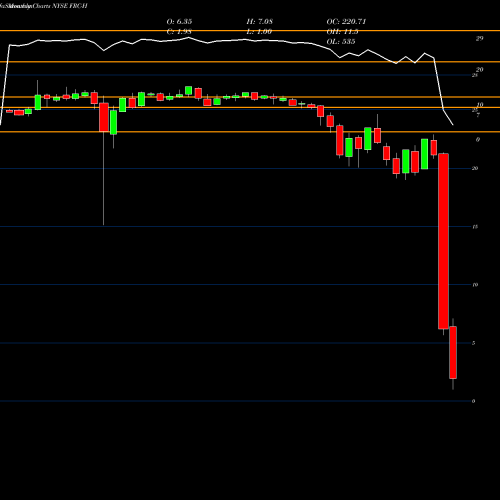Click the lowest orange horizontal line
500x500 pixels.
[250, 132]
